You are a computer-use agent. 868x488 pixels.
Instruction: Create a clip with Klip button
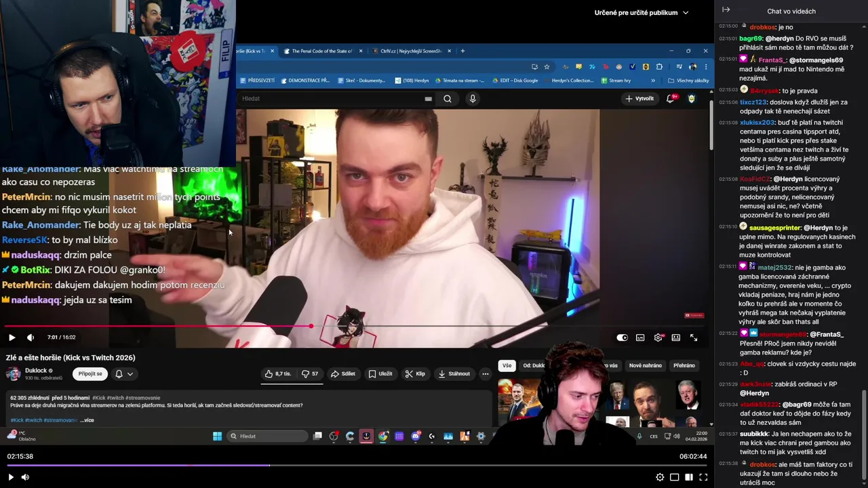(x=415, y=373)
